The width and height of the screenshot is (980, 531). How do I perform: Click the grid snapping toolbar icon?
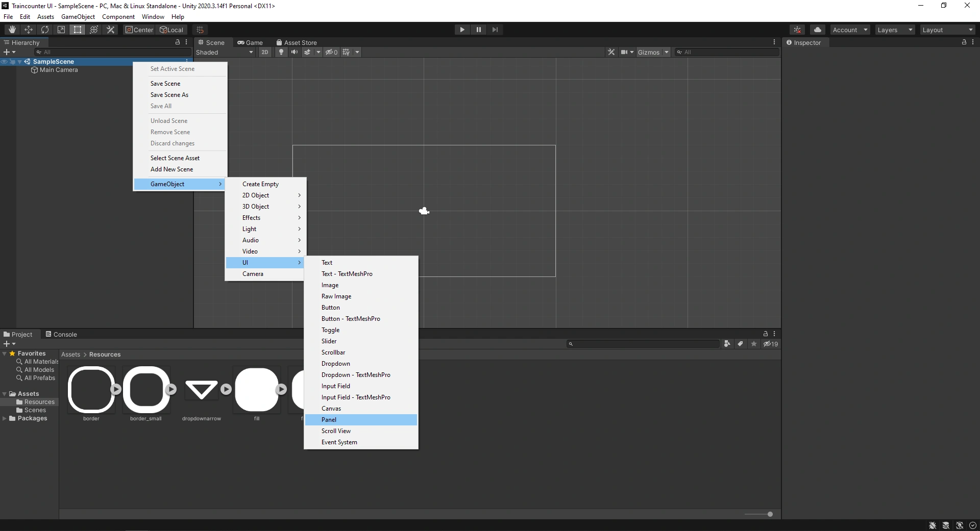(200, 30)
